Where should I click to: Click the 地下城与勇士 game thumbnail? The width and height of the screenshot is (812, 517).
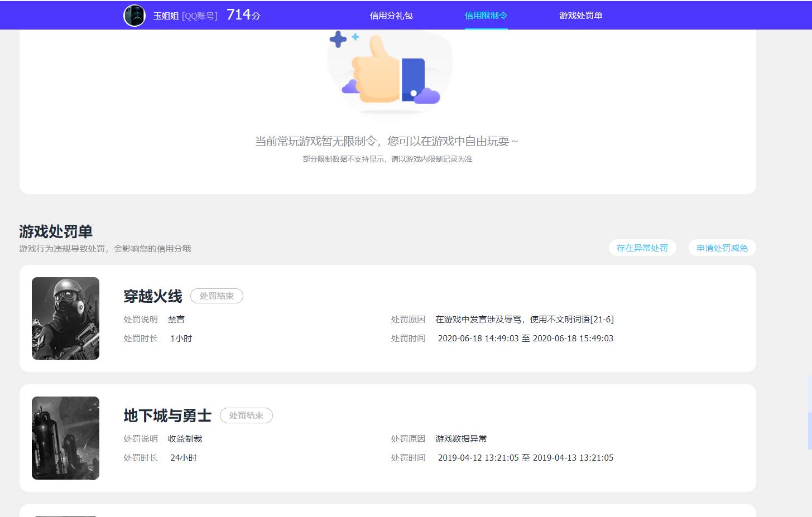coord(65,438)
